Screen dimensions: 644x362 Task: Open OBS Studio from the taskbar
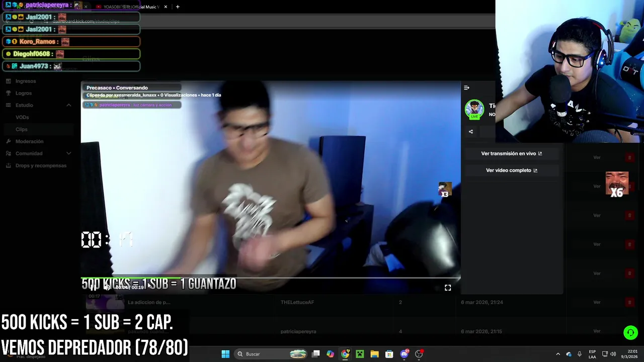[x=419, y=354]
